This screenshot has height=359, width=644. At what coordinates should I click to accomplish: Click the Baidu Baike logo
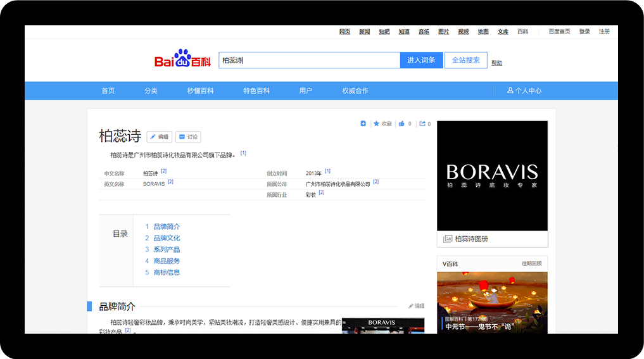pyautogui.click(x=183, y=60)
